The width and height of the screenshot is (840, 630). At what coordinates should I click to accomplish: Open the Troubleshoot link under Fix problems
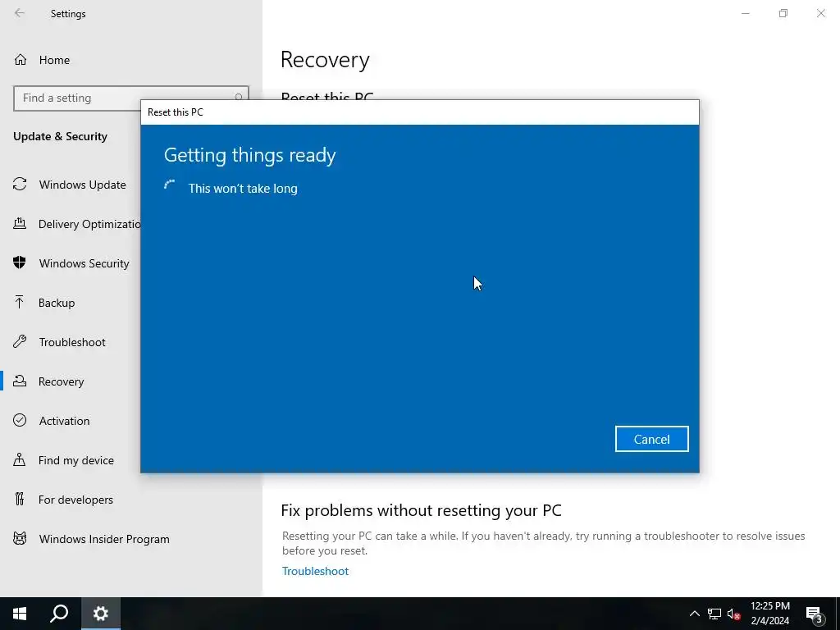(315, 571)
